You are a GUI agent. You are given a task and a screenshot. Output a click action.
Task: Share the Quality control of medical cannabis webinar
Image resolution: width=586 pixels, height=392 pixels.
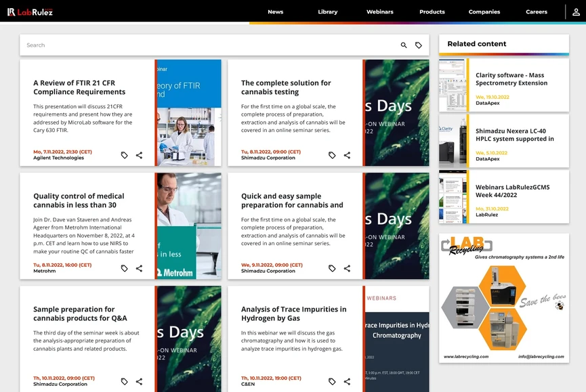pos(139,268)
